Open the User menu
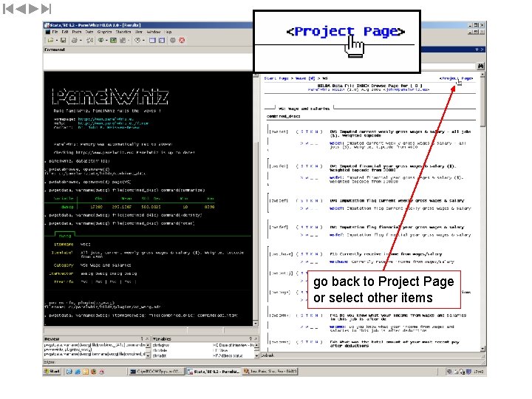532x399 pixels. (139, 32)
